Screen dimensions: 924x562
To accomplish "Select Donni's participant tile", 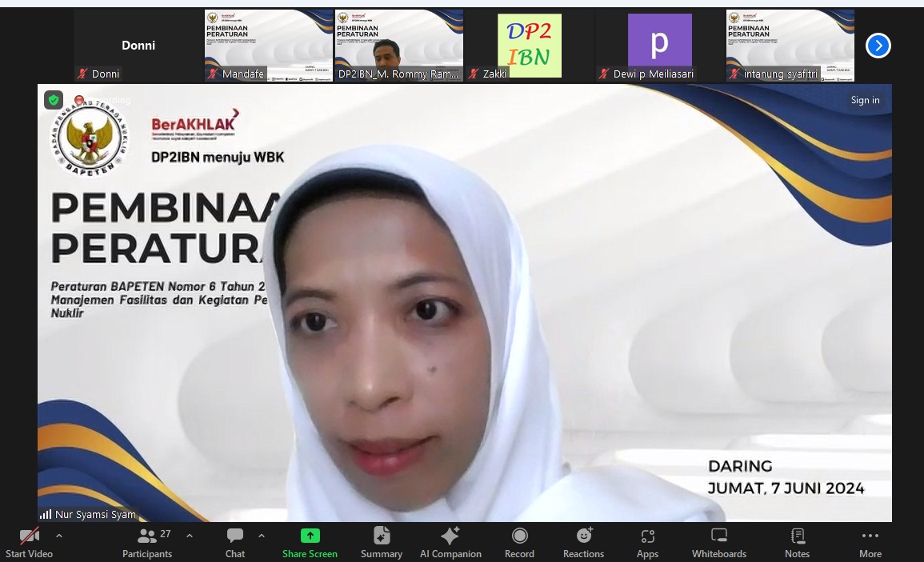I will (x=138, y=46).
